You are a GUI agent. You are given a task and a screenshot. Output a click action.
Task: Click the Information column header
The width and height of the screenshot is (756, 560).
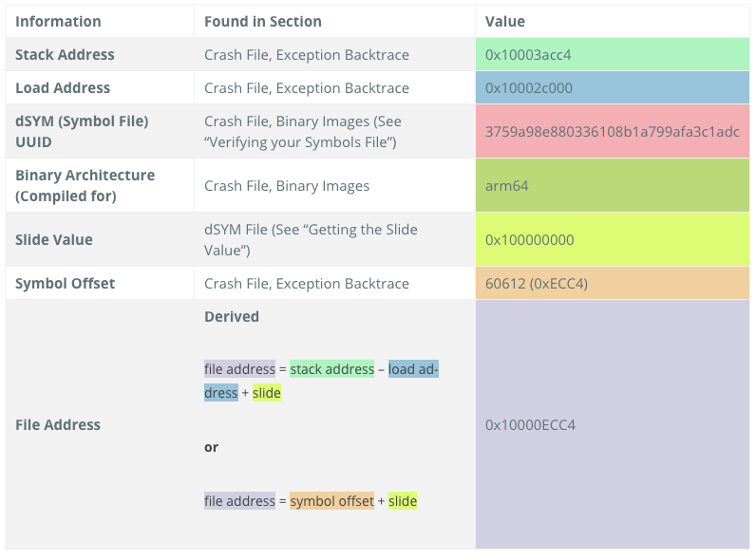(58, 22)
